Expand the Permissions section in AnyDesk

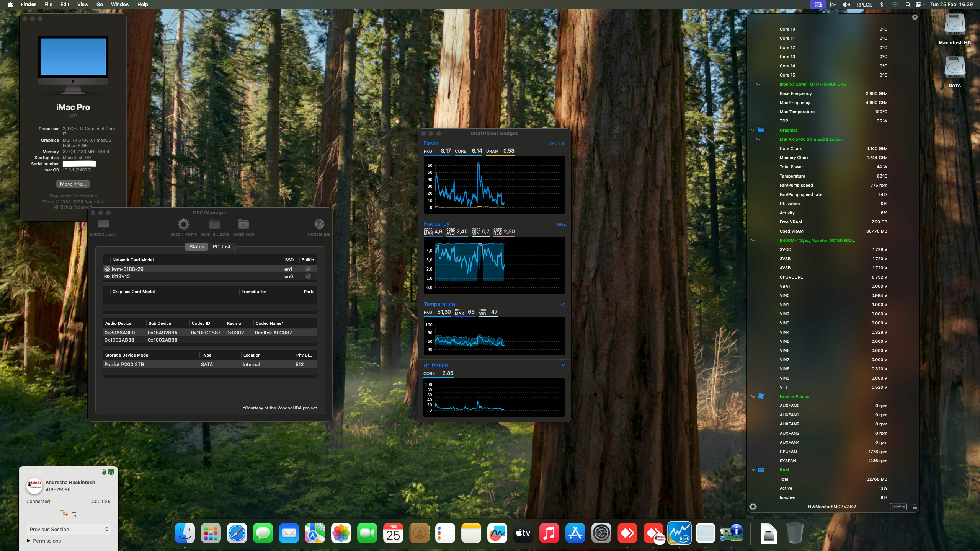(x=28, y=541)
